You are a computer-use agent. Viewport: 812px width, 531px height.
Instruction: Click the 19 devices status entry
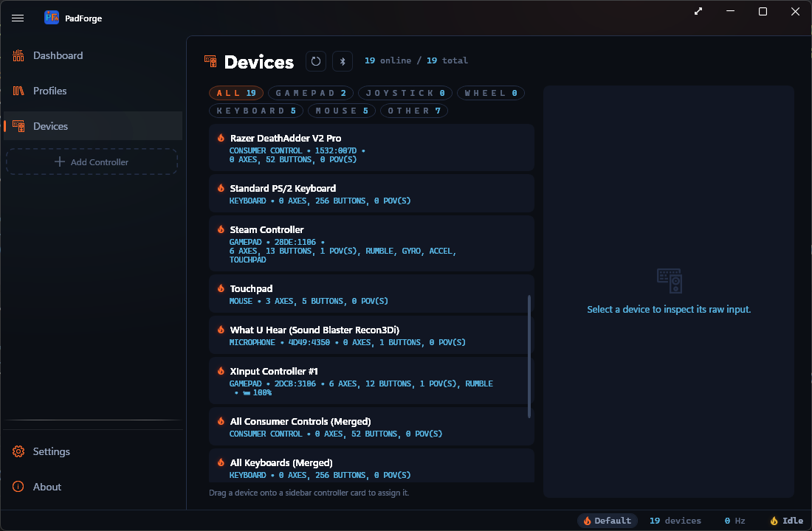pyautogui.click(x=675, y=521)
